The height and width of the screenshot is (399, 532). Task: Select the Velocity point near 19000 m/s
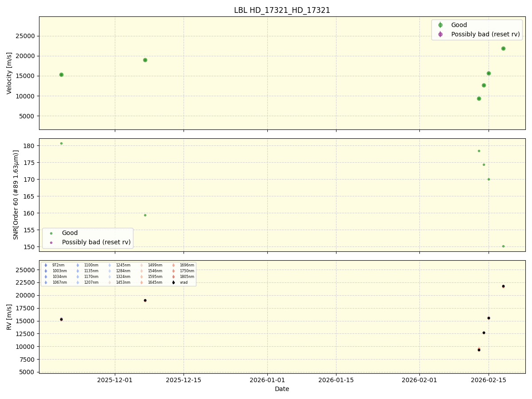pos(145,60)
